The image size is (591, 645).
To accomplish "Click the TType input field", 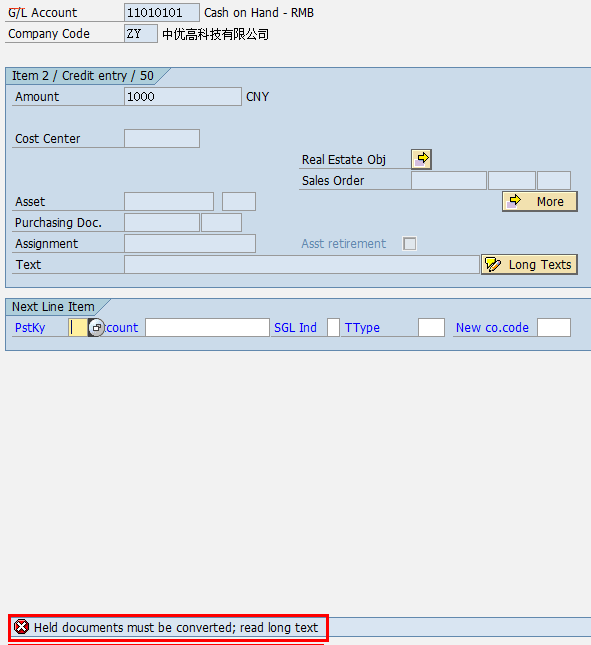I will click(x=431, y=328).
